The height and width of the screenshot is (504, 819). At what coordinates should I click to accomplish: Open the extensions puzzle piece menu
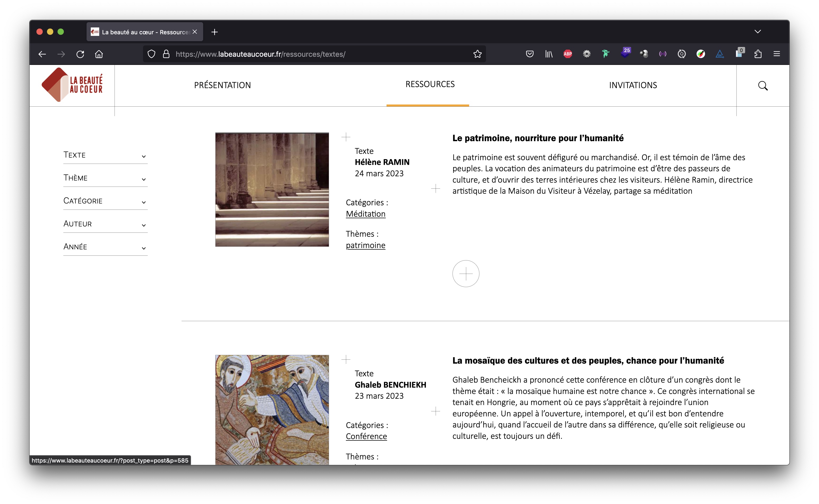(758, 54)
